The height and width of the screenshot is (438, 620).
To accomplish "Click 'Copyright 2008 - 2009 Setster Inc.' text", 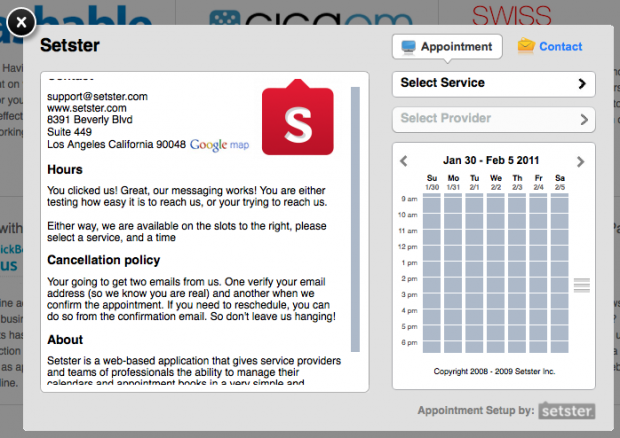I will coord(494,371).
